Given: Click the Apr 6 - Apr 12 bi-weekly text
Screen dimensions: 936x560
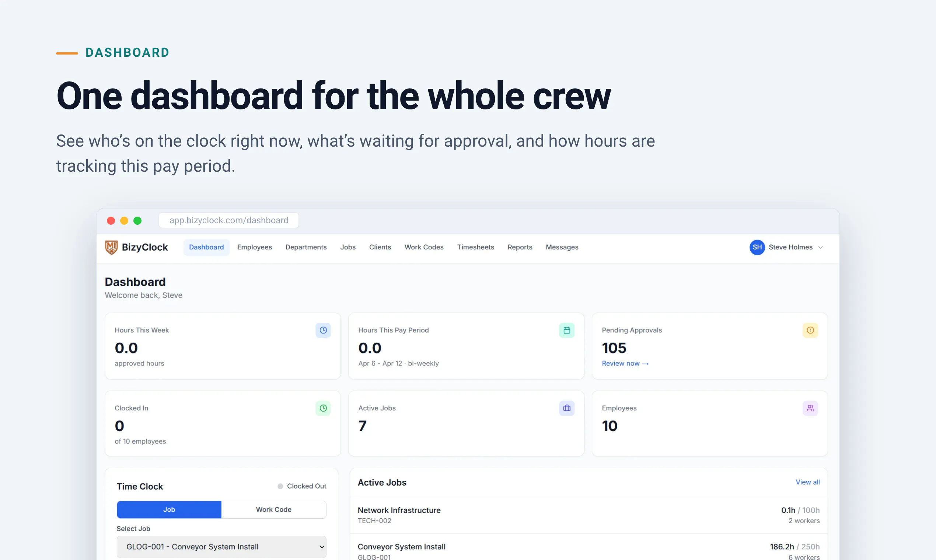Looking at the screenshot, I should 399,363.
